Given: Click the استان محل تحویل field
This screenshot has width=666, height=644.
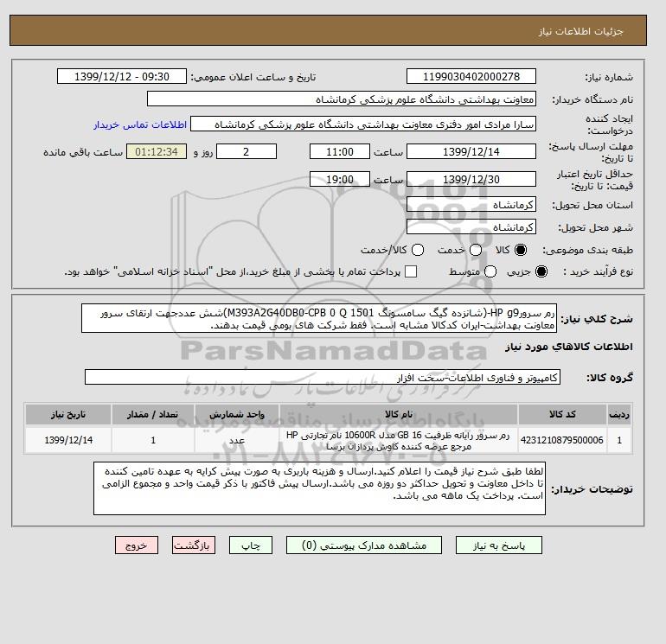Looking at the screenshot, I should [471, 205].
